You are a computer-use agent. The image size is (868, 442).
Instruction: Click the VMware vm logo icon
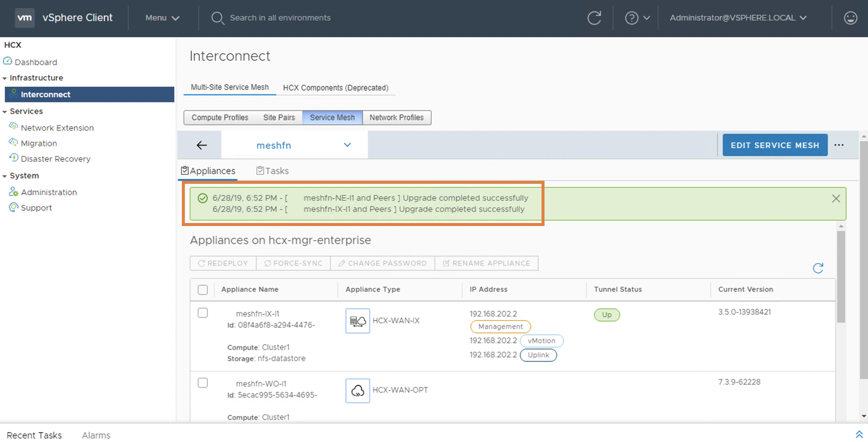click(x=25, y=18)
